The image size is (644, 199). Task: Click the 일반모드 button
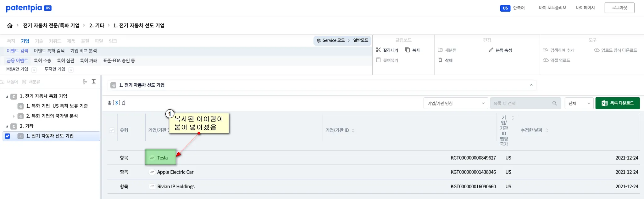tap(361, 40)
